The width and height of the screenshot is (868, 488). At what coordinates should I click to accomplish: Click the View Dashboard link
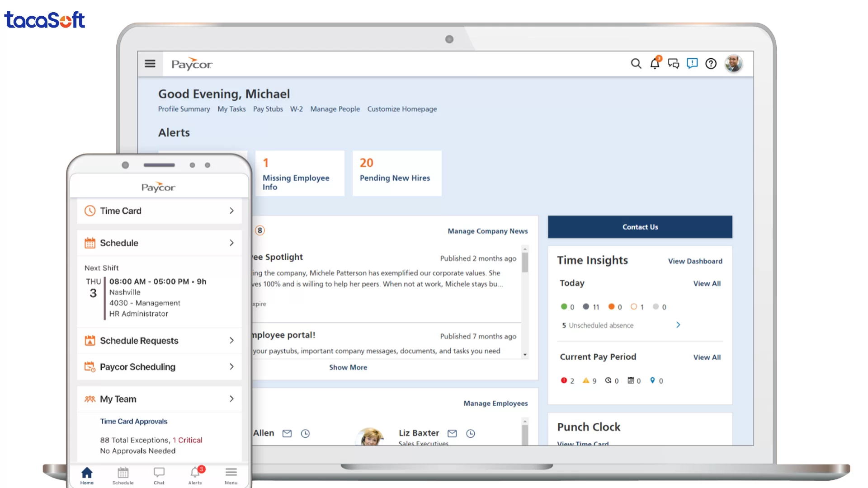(x=695, y=261)
